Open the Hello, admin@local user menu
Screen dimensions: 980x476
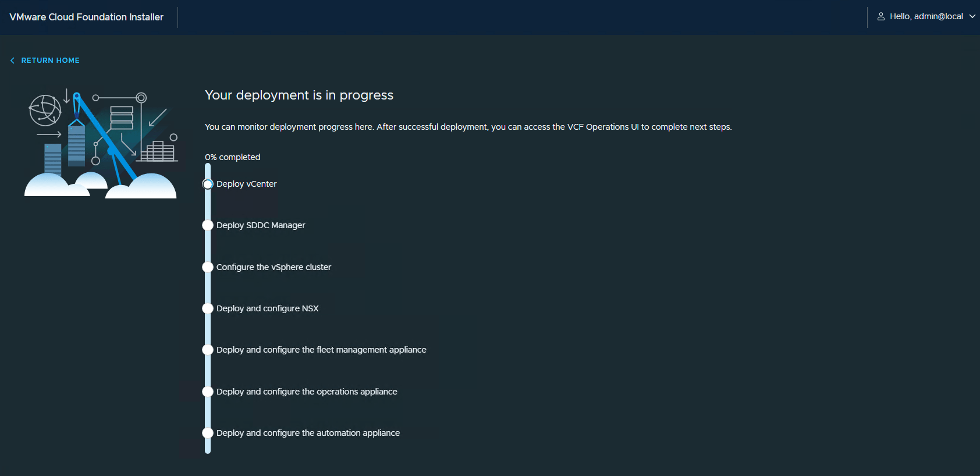pos(926,16)
